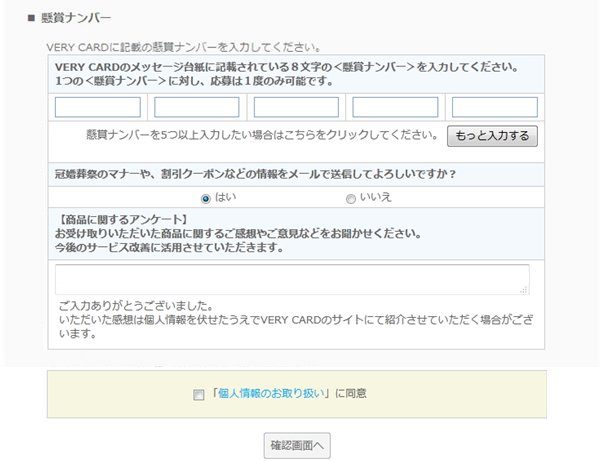This screenshot has height=461, width=600.
Task: Focus the third 懸賞ナンバー input box
Action: pyautogui.click(x=296, y=107)
